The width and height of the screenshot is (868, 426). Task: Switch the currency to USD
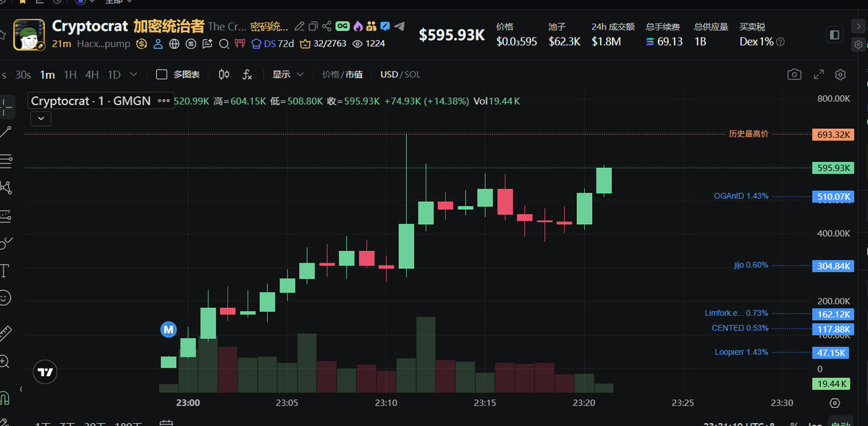(x=389, y=74)
